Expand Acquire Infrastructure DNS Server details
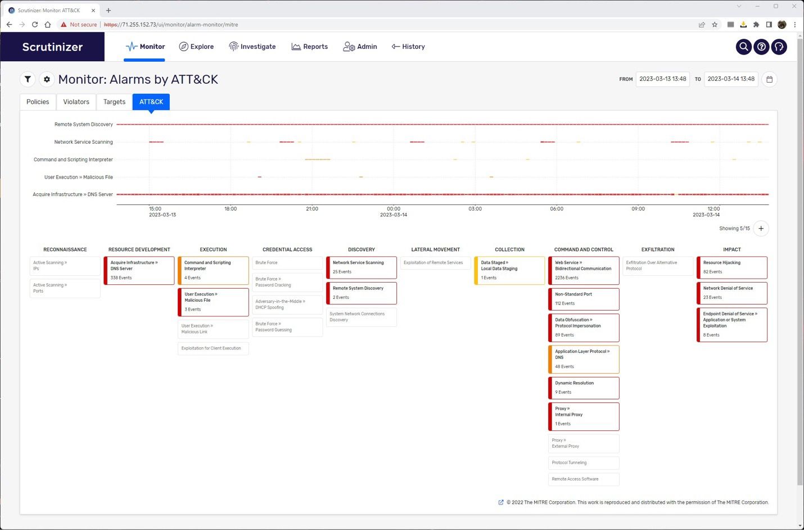 [x=139, y=270]
